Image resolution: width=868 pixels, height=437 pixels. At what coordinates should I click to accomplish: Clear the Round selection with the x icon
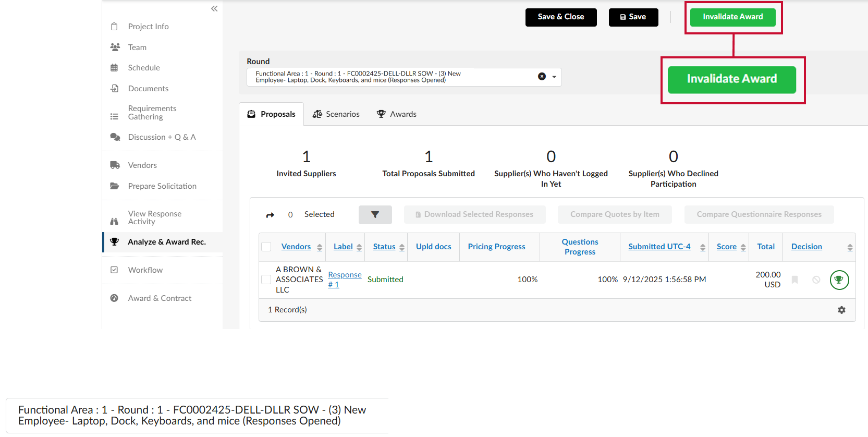[542, 77]
